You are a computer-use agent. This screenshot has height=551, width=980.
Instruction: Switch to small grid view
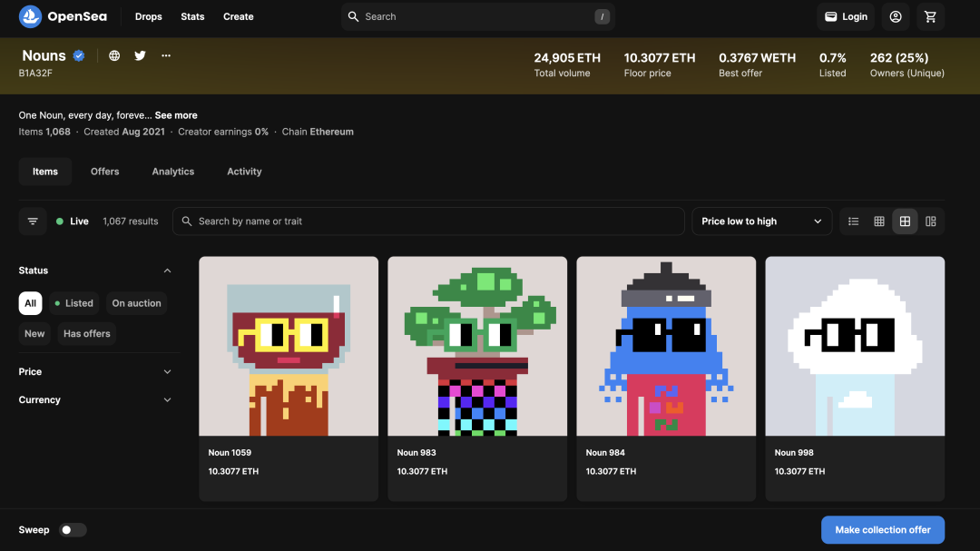[878, 221]
